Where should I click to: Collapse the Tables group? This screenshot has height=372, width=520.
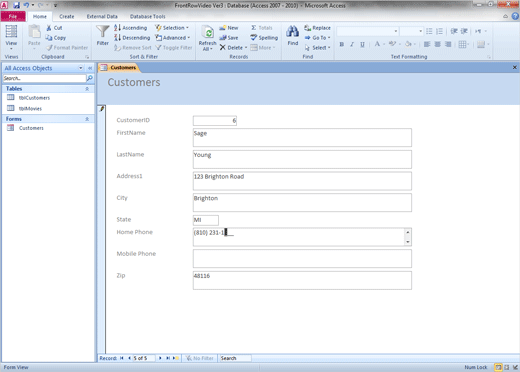pos(87,89)
